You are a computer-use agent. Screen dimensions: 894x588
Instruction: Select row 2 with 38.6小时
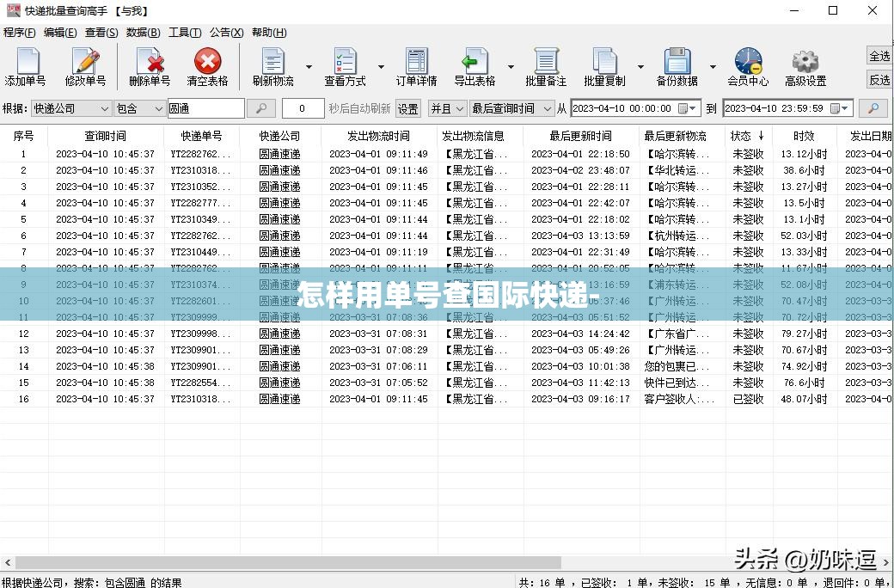click(x=447, y=170)
